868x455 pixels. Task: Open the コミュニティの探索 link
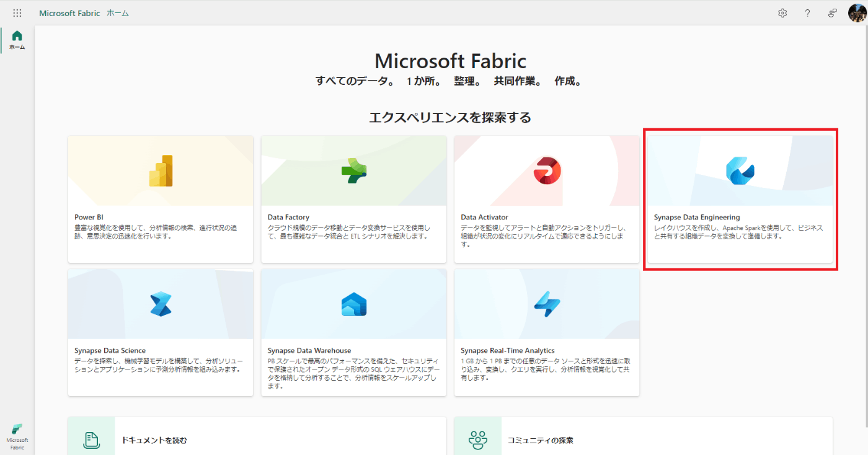click(x=540, y=441)
